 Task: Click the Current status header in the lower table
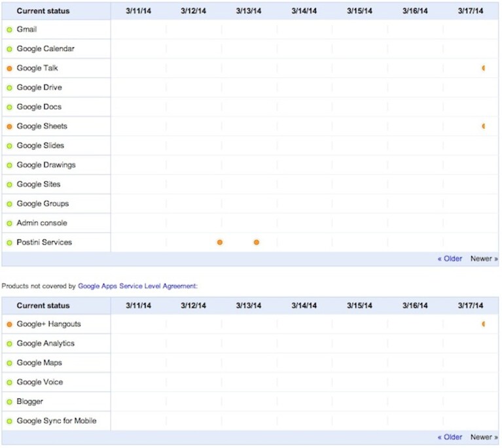coord(43,305)
